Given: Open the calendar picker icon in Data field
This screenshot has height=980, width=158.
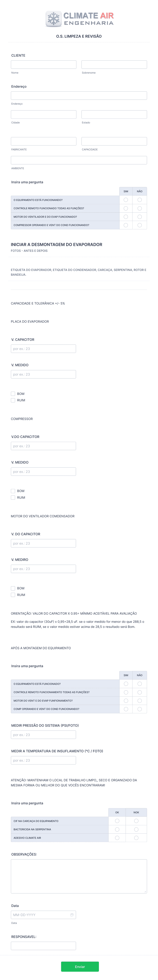Looking at the screenshot, I should (72, 915).
